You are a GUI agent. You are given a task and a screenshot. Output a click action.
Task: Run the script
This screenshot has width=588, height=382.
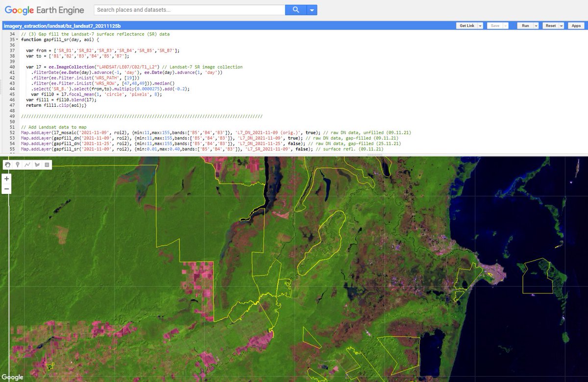tap(525, 25)
